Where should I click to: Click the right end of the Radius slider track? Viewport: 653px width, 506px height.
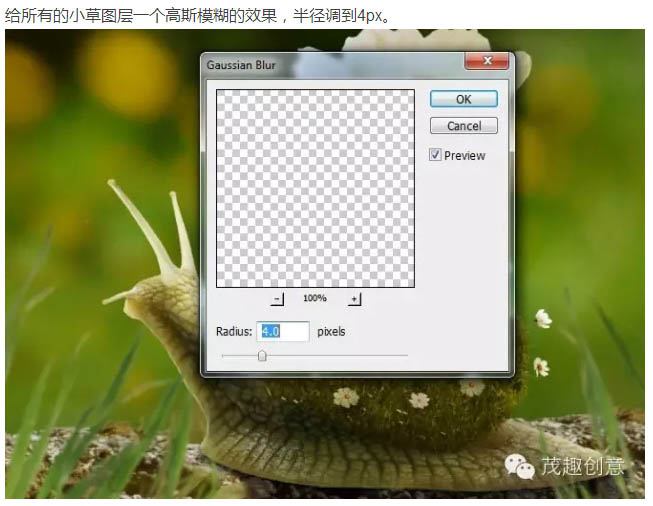405,355
